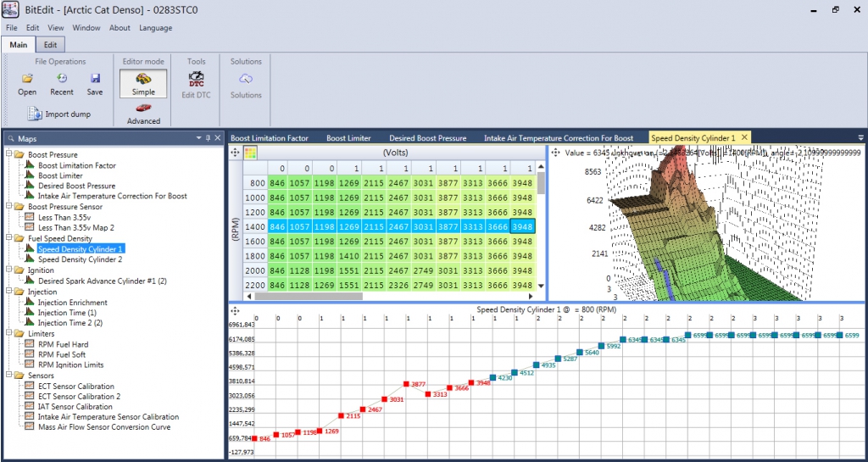Select the Main ribbon tab
Image resolution: width=868 pixels, height=462 pixels.
point(19,45)
